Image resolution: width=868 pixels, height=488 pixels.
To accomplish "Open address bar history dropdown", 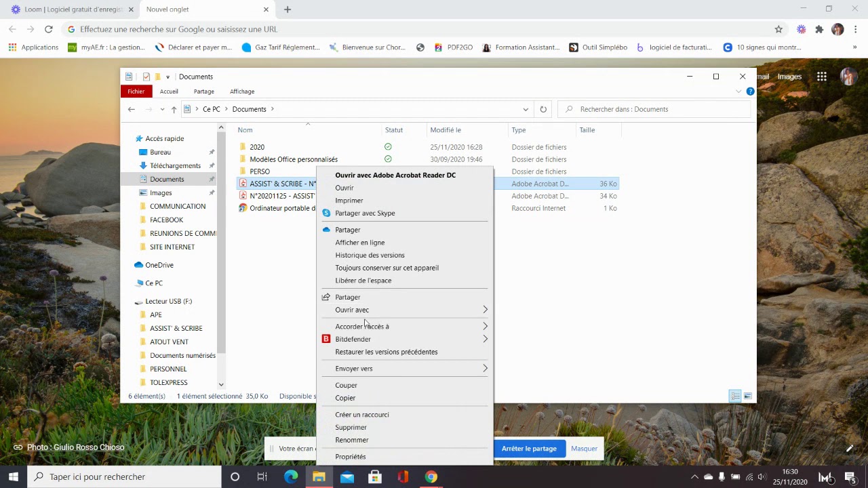I will [x=526, y=109].
